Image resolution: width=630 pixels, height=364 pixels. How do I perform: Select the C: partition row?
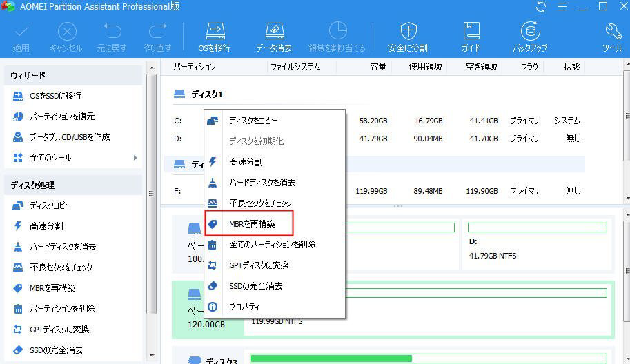pyautogui.click(x=377, y=121)
